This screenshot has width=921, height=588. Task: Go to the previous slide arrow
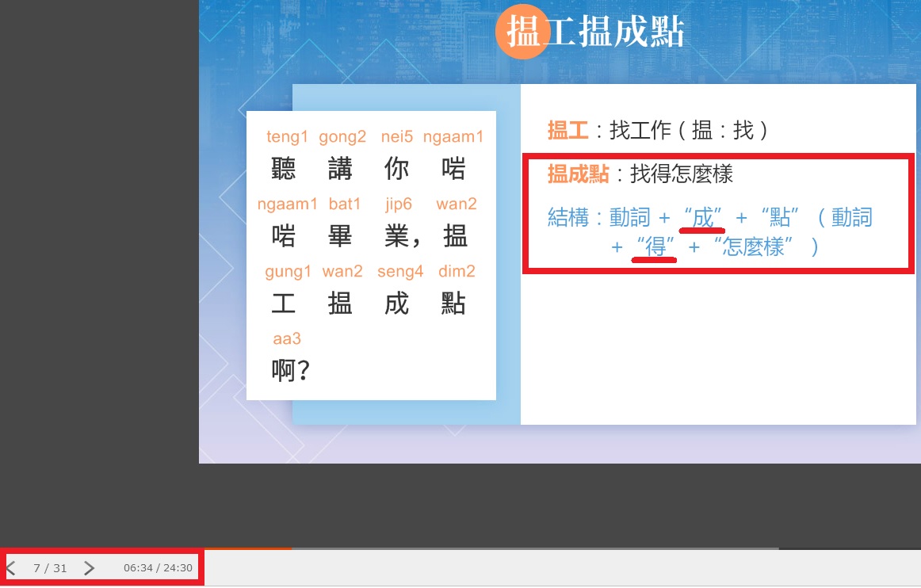tap(11, 568)
